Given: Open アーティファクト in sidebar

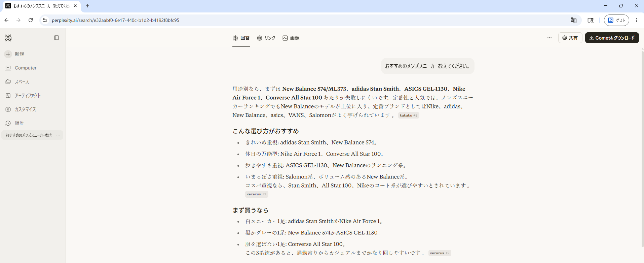Looking at the screenshot, I should (23, 95).
